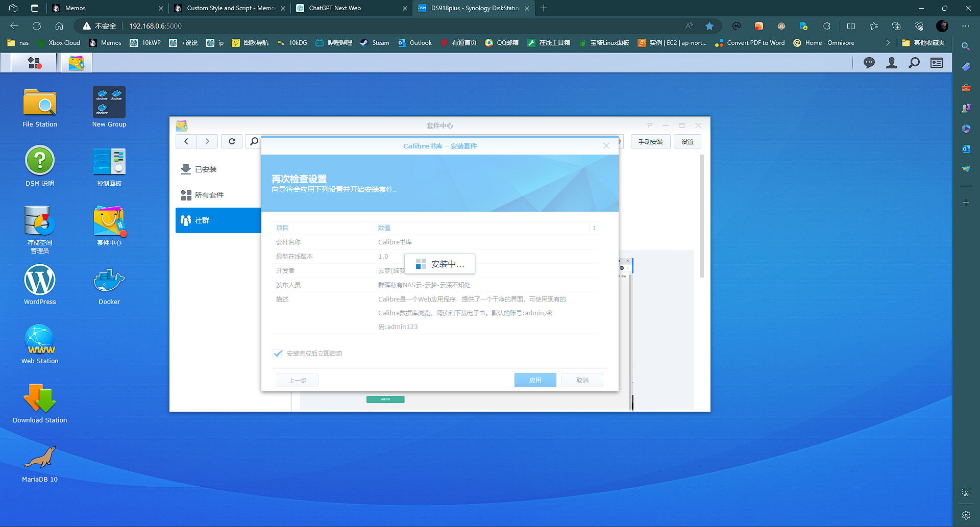Image resolution: width=980 pixels, height=527 pixels.
Task: Open new browser tab
Action: coord(544,8)
